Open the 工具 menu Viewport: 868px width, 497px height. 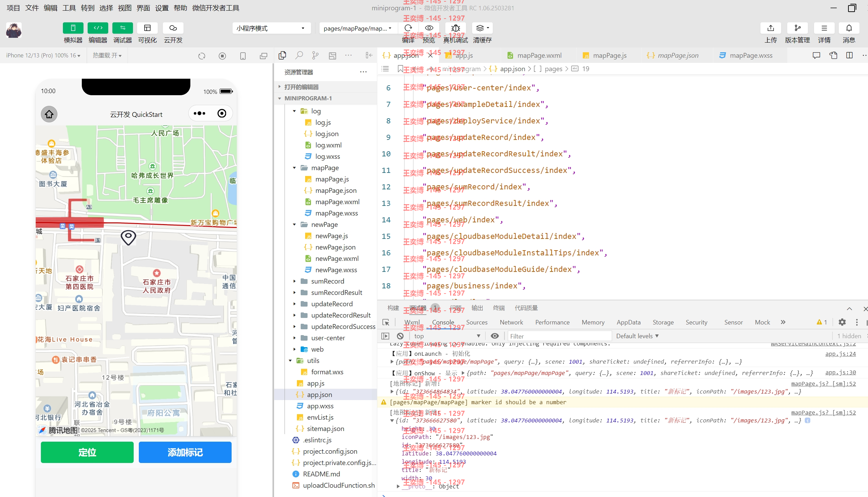[69, 8]
